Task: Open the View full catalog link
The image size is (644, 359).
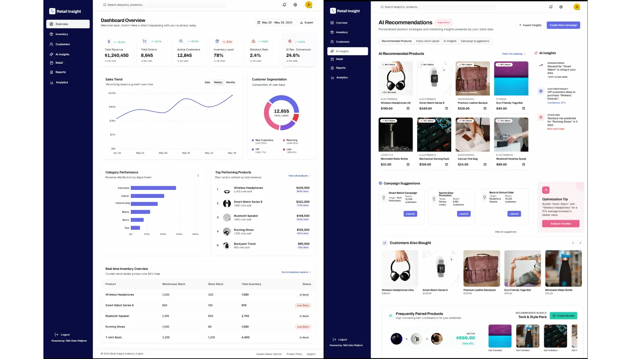Action: coord(513,54)
